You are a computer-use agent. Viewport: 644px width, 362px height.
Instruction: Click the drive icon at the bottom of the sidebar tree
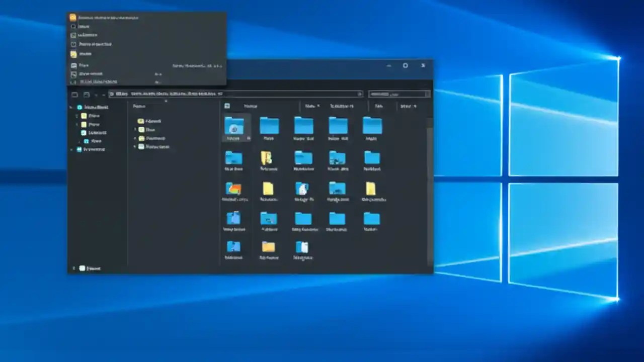pyautogui.click(x=79, y=149)
